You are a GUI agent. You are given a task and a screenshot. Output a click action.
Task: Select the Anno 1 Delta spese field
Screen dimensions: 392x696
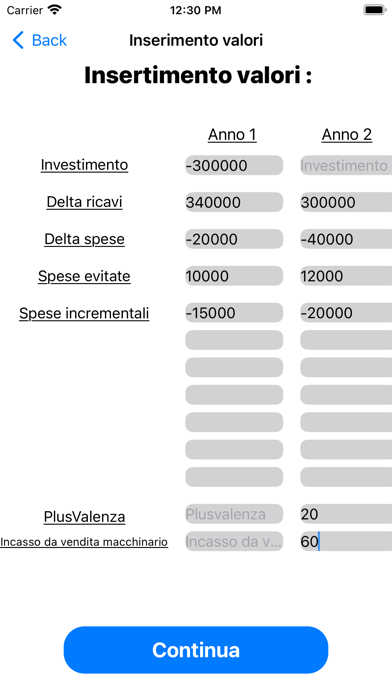click(x=234, y=239)
